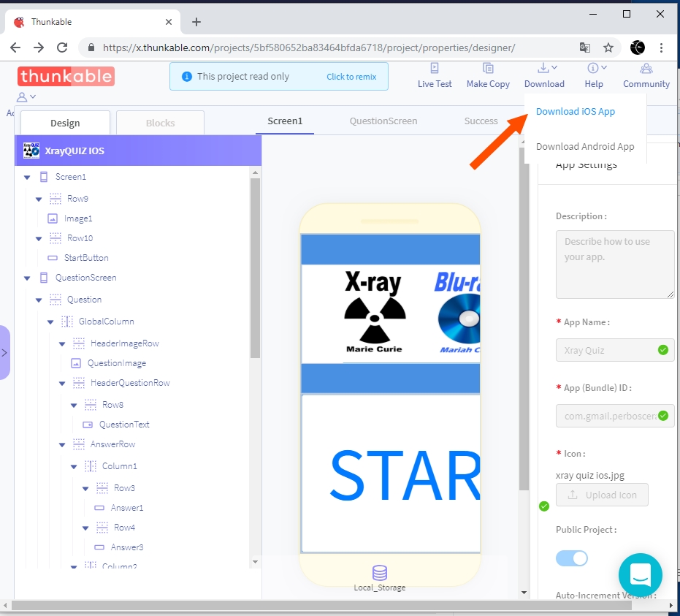Collapse the QuestionScreen tree node

(27, 278)
